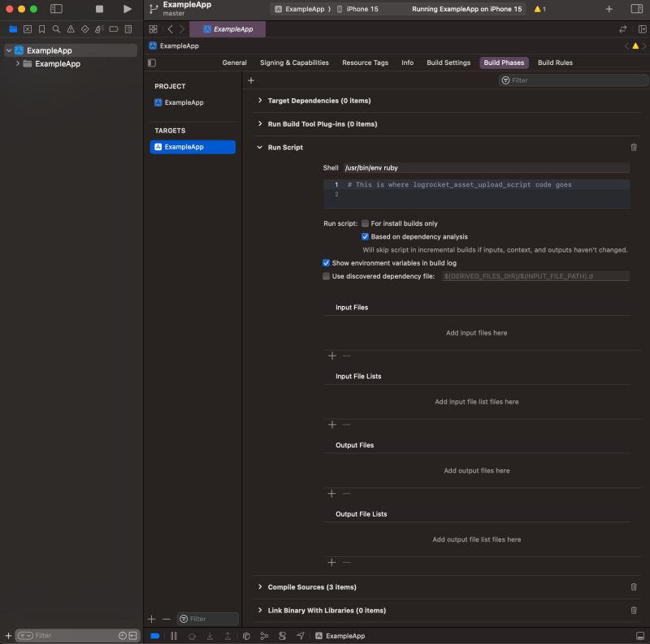Switch to the Build Rules tab
This screenshot has height=644, width=650.
(555, 63)
